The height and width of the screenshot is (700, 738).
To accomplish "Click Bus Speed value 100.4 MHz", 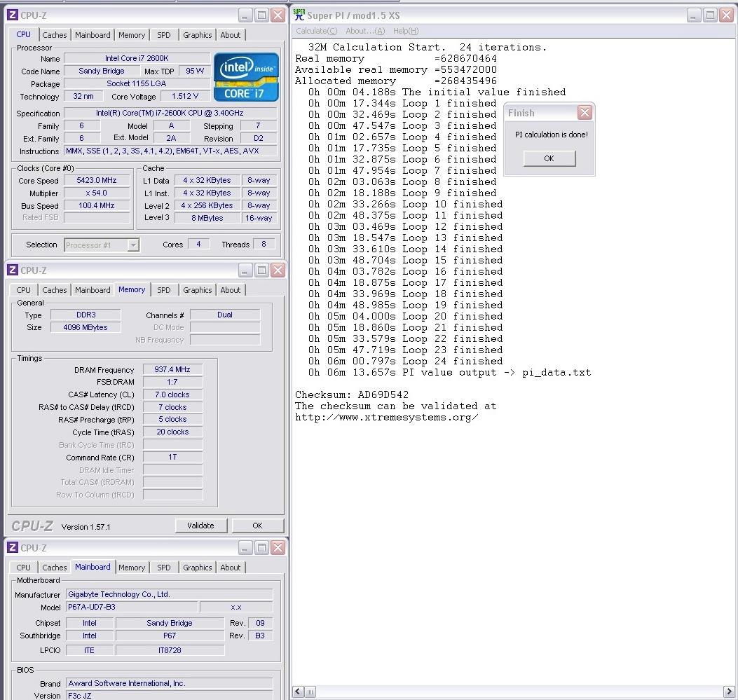I will pos(97,205).
